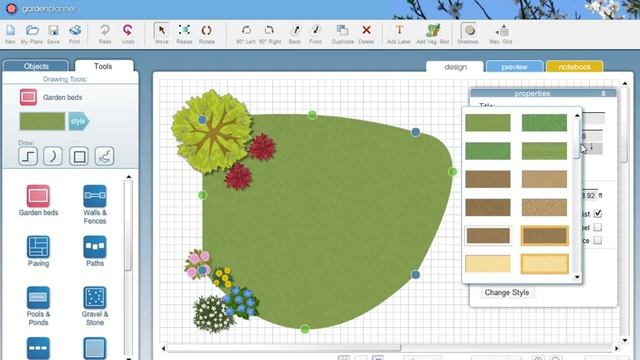
Task: Open Pools & Ponds tools
Action: pyautogui.click(x=38, y=306)
